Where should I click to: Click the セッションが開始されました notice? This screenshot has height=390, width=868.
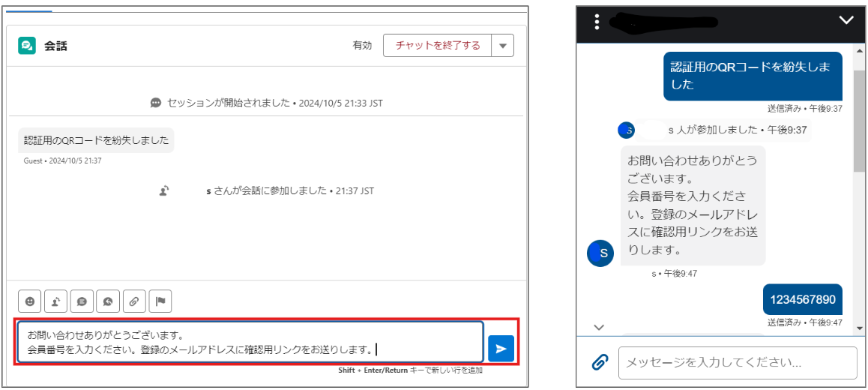tap(275, 103)
